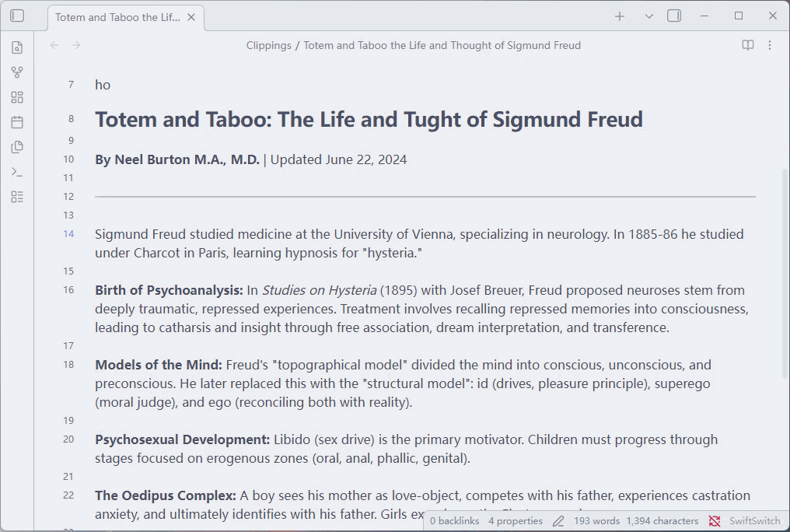Close the Totem and Taboo tab
Viewport: 790px width, 532px height.
(x=191, y=17)
